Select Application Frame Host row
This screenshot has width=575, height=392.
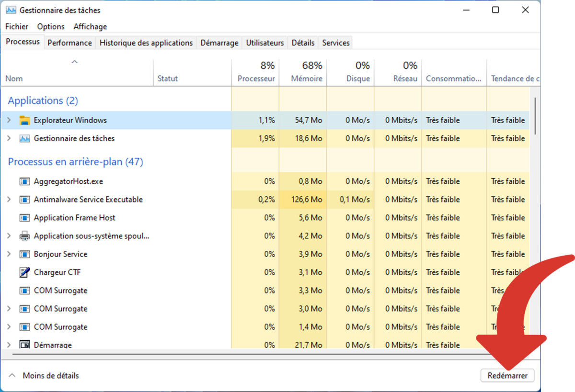[265, 218]
